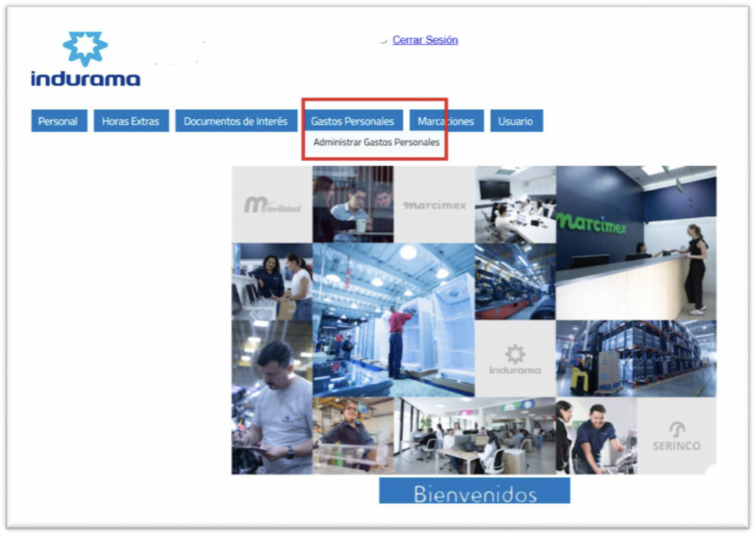This screenshot has height=536, width=756.
Task: Select the open office workspace photo
Action: pyautogui.click(x=474, y=436)
